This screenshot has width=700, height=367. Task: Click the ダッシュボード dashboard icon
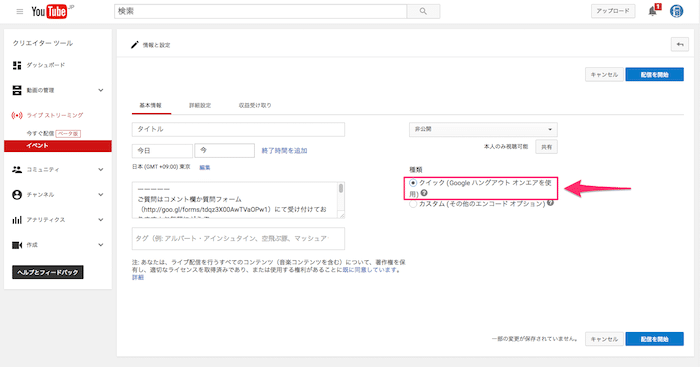(17, 65)
